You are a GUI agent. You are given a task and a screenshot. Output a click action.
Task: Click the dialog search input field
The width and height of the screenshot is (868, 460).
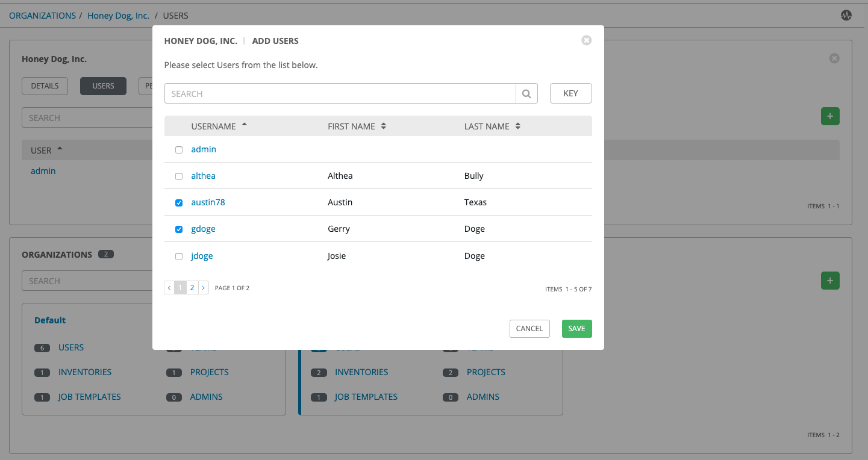[x=340, y=94]
